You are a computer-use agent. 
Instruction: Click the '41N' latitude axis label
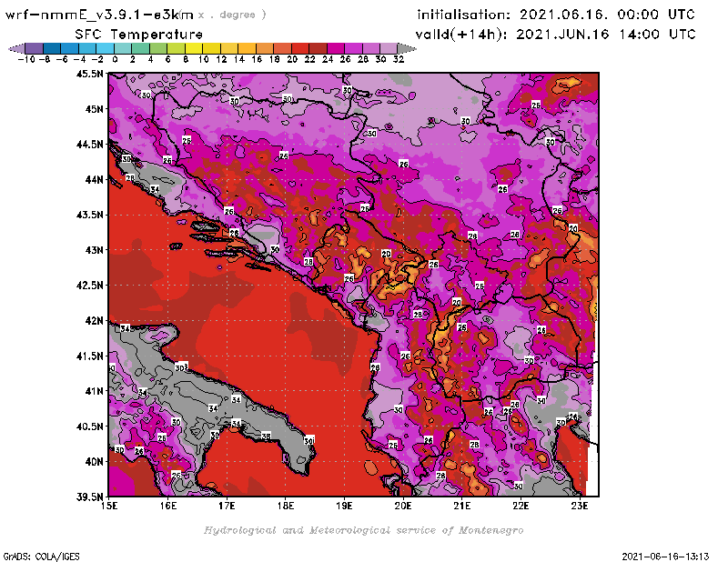(x=94, y=391)
